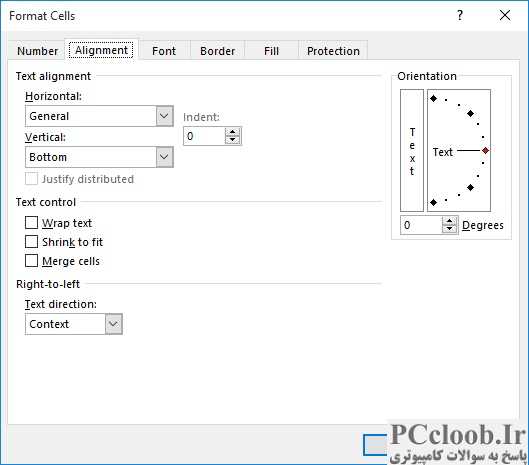Decrease the Indent spinner down arrow

tap(232, 140)
